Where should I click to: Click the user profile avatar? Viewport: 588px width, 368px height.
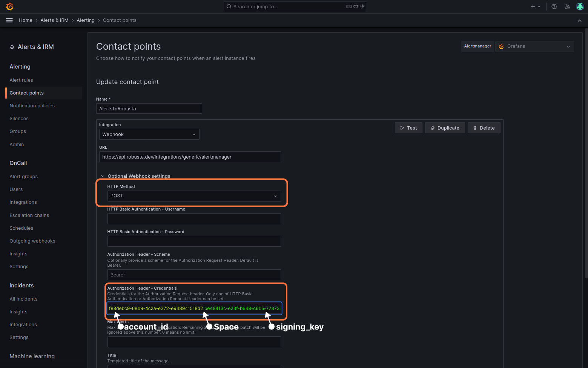click(580, 6)
